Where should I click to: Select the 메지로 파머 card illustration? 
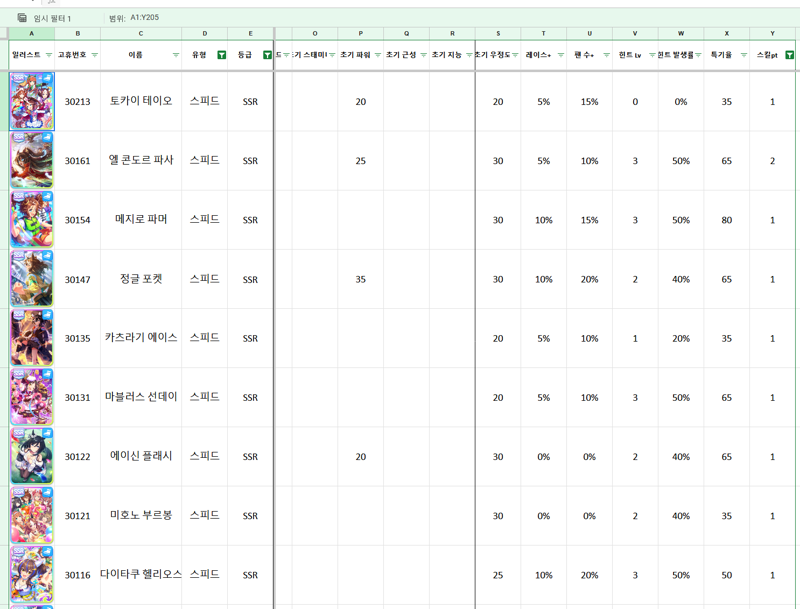coord(32,219)
